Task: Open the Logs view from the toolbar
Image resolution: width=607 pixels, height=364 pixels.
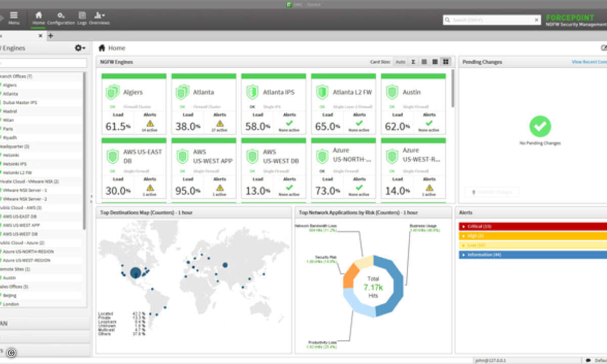Action: (82, 18)
